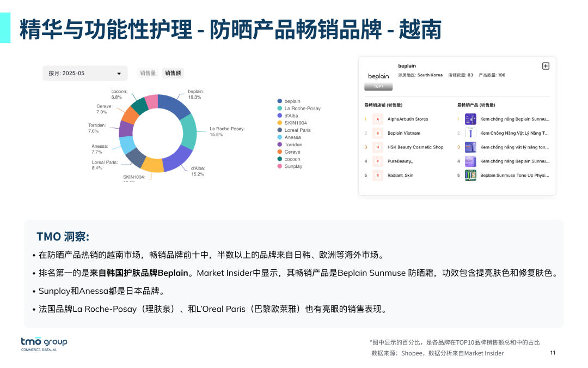Open the month dropdown showing 2025-05
The image size is (588, 368).
click(85, 73)
